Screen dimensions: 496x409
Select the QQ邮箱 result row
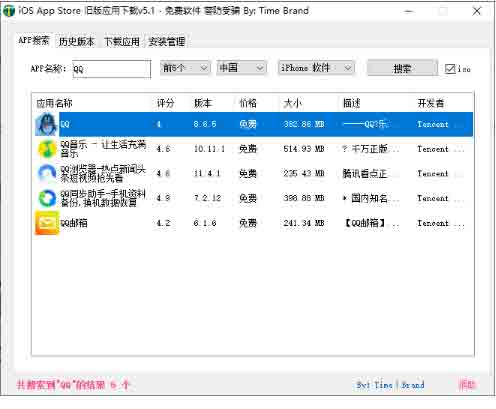tap(254, 223)
